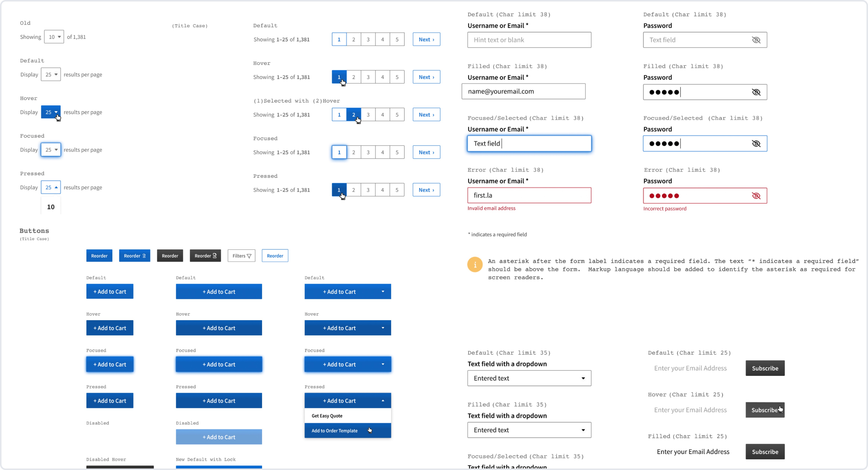Image resolution: width=868 pixels, height=470 pixels.
Task: Click the outlined blue Reorder button
Action: [x=275, y=256]
